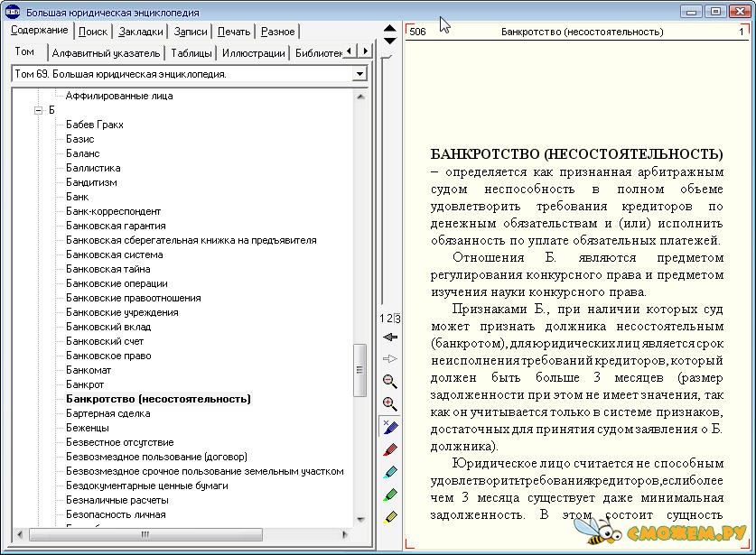Select the Банк entry in the tree

pos(77,197)
